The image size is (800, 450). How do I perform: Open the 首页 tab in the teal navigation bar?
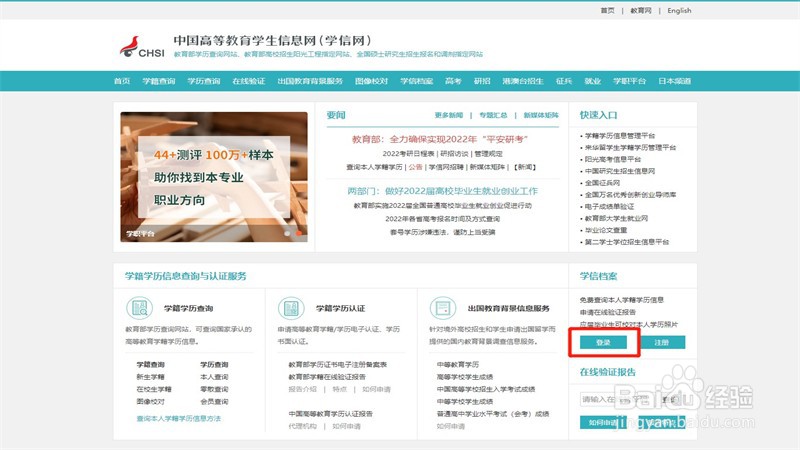click(x=122, y=81)
